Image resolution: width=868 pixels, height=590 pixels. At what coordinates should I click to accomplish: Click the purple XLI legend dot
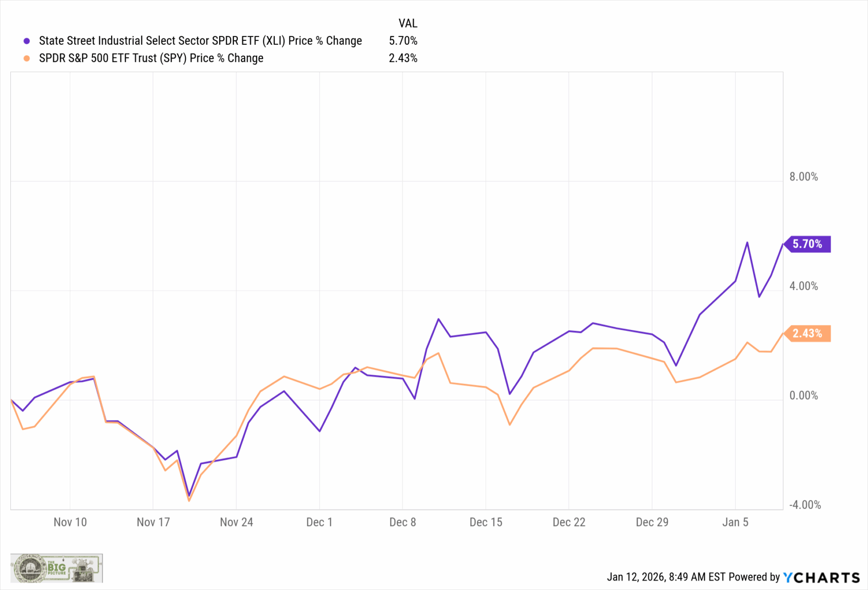coord(27,41)
